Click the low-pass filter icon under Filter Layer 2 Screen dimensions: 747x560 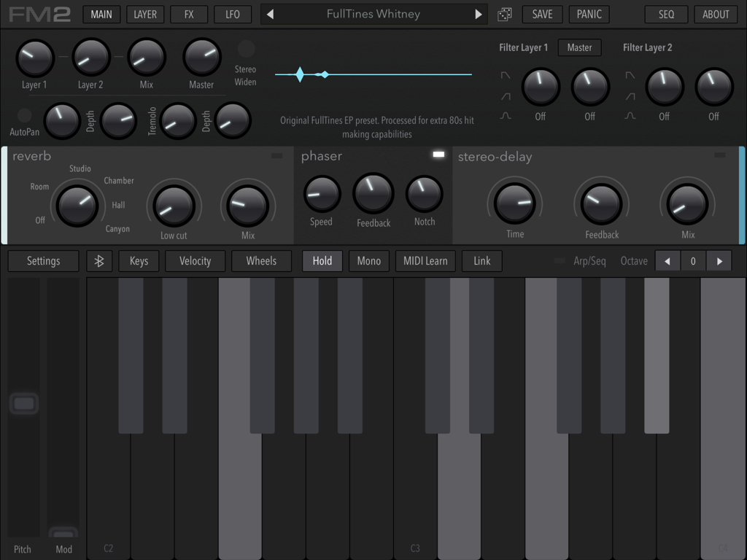(630, 75)
